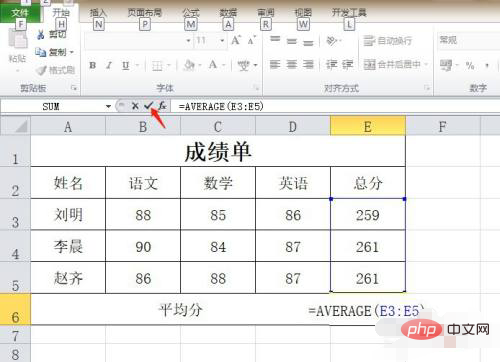The width and height of the screenshot is (500, 362).
Task: Toggle Underline formatting
Action: [x=125, y=65]
